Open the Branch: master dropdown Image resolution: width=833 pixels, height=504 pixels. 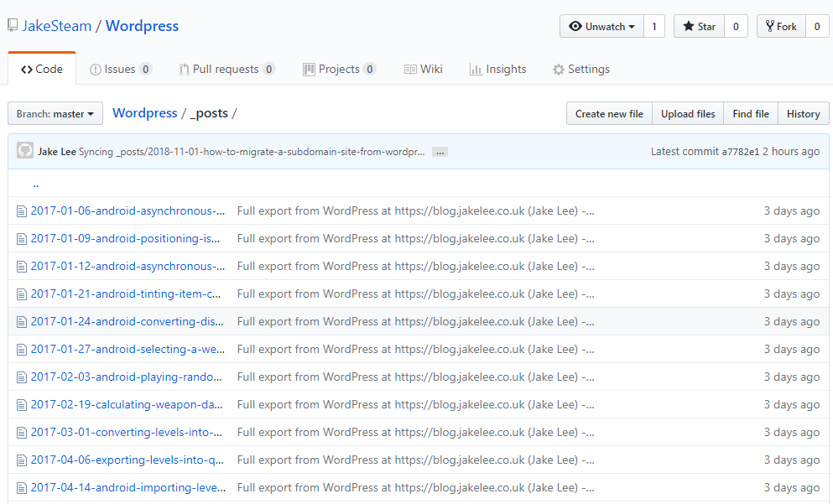click(x=55, y=114)
